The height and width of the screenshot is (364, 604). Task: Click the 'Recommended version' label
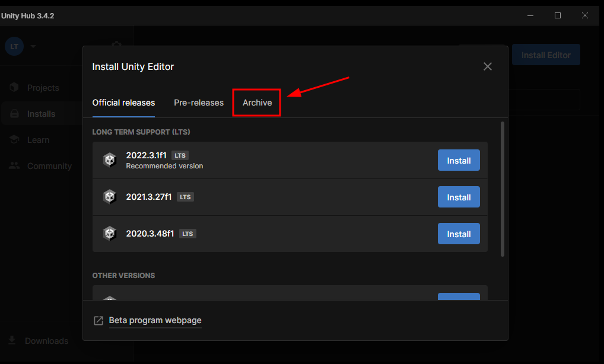point(164,166)
